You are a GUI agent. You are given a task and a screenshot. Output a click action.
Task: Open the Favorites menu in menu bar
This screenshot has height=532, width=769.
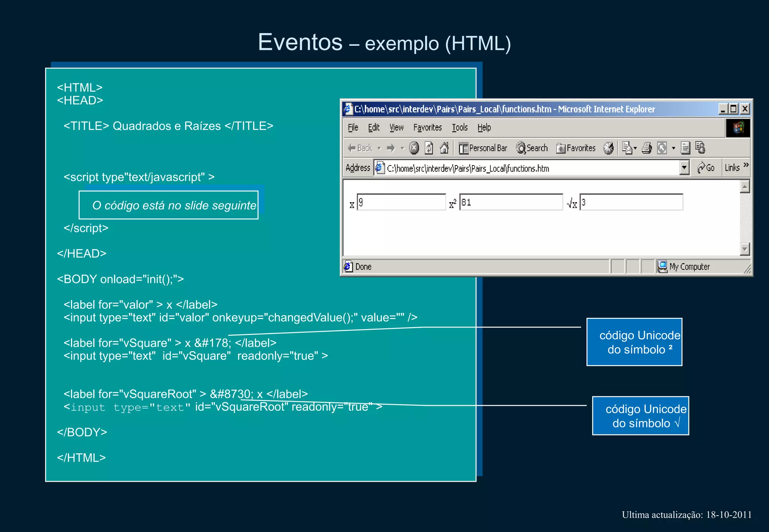click(428, 128)
